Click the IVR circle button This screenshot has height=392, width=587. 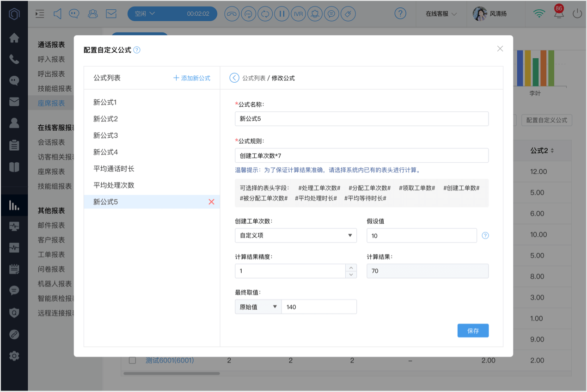pos(298,14)
